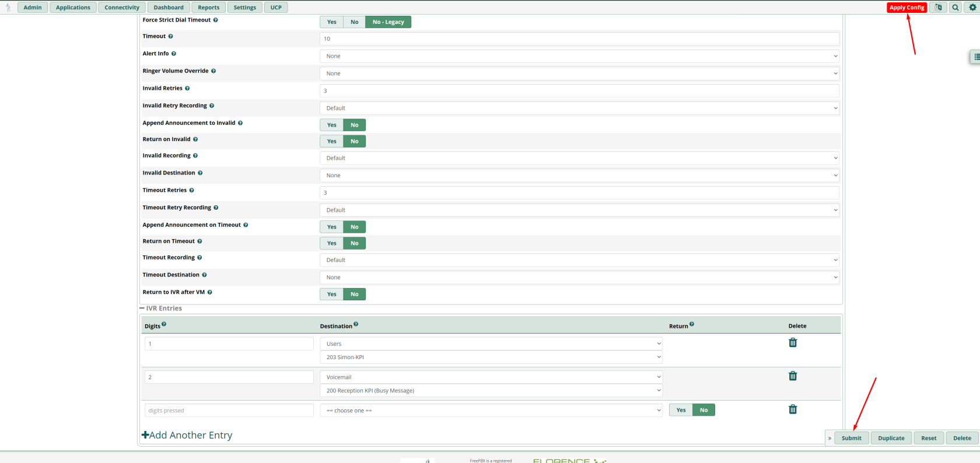The image size is (980, 463).
Task: Open the 203 Simon-KPI destination dropdown
Action: pos(491,357)
